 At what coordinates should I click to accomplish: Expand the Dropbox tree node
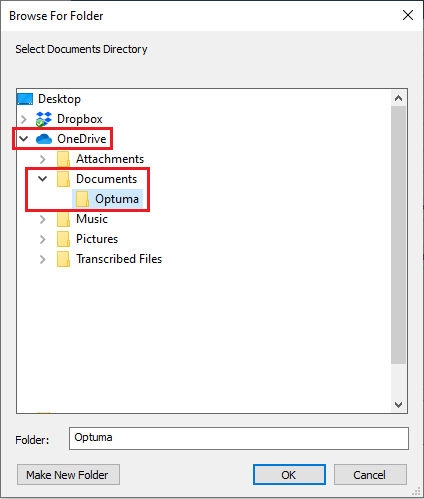(x=24, y=119)
